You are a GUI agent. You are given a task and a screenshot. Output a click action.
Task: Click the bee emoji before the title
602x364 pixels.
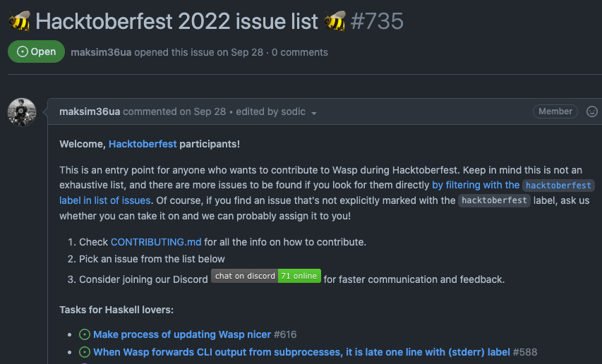(19, 21)
